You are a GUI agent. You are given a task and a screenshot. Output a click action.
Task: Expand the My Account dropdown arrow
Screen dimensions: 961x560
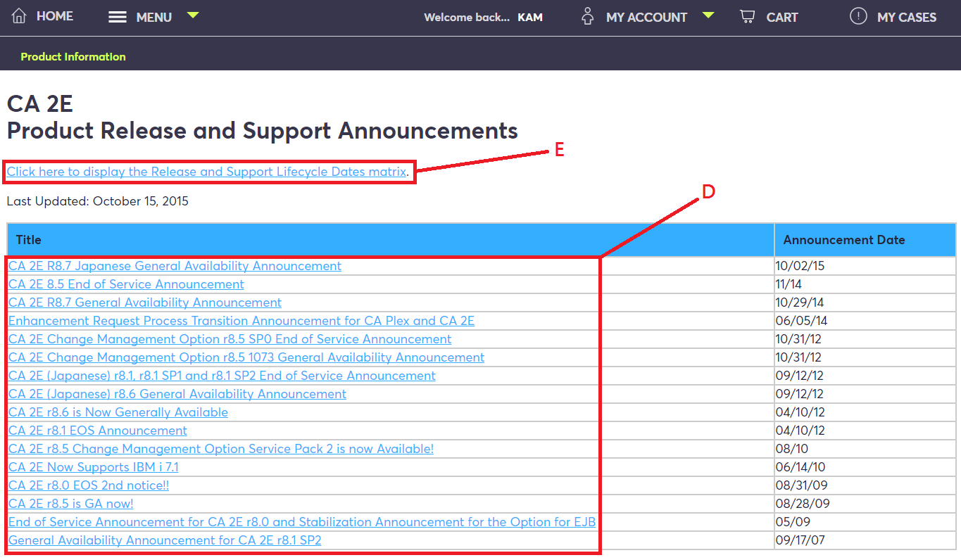pos(708,15)
